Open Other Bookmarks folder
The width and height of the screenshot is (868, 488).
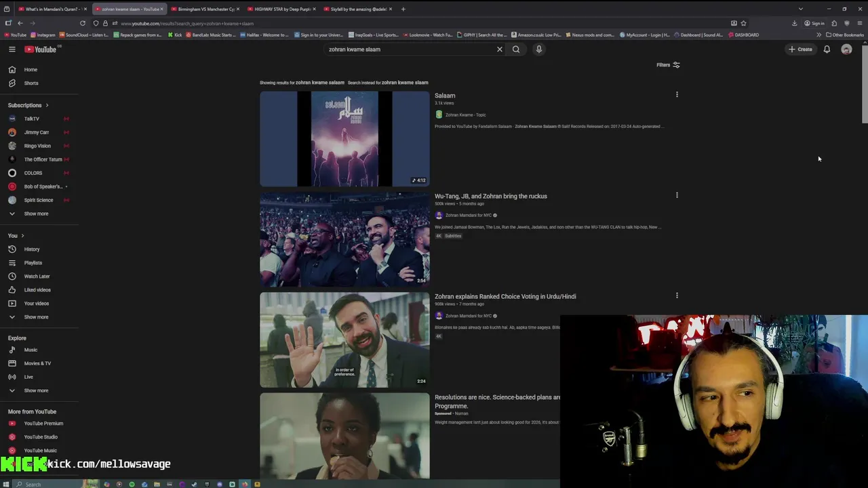click(x=844, y=35)
